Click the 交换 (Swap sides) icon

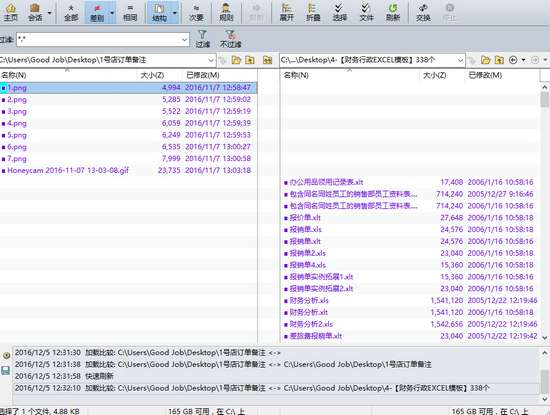pyautogui.click(x=423, y=12)
